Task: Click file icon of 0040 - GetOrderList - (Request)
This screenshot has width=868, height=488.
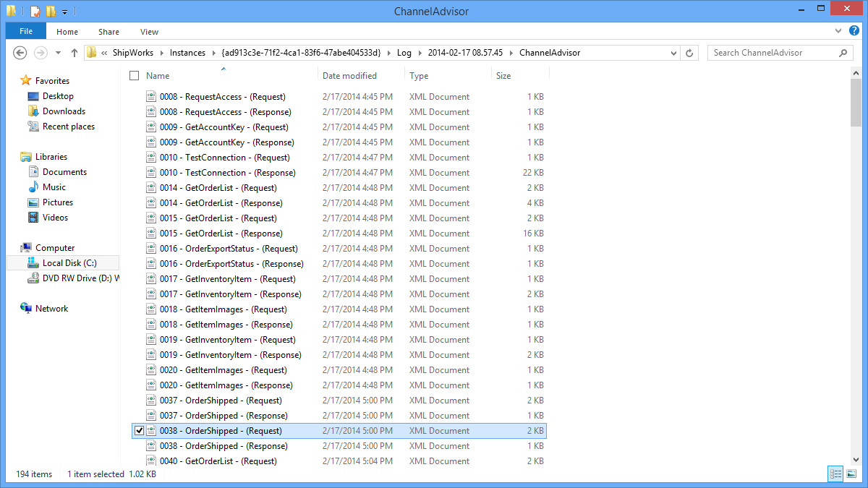Action: [x=152, y=461]
